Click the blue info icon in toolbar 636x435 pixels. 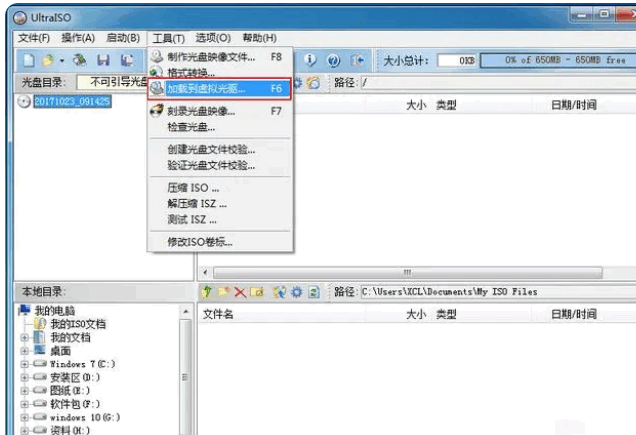coord(310,60)
